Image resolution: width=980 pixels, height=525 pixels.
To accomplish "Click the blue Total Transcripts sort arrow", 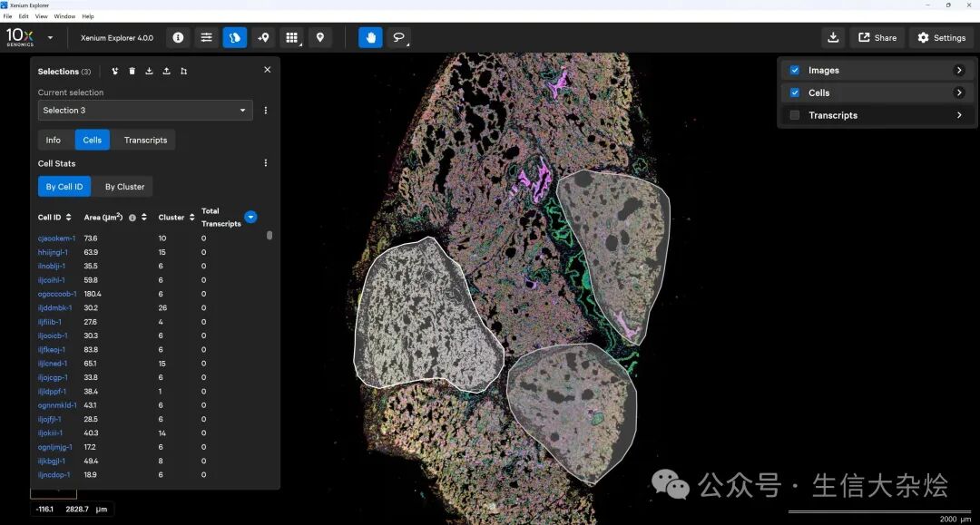I will (250, 218).
